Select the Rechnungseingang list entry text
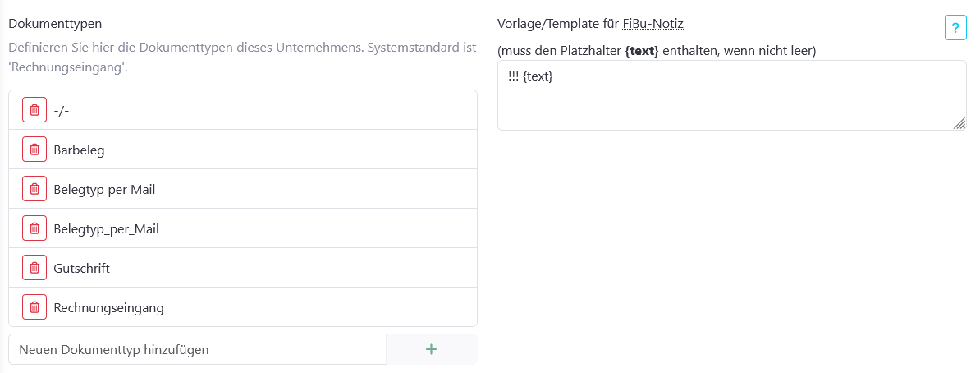Viewport: 980px width, 373px height. (108, 307)
